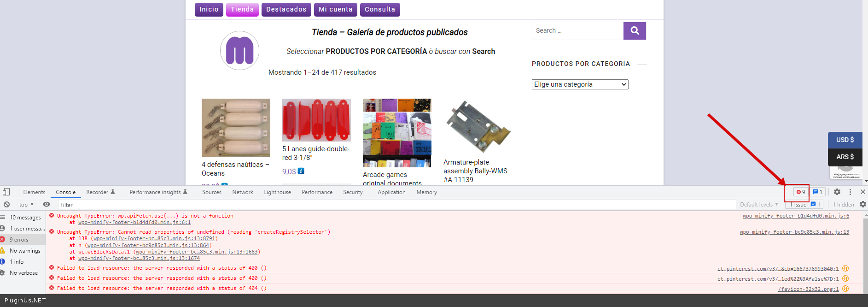The image size is (868, 307).
Task: Open wpo-minify-footer-bc9c85c3.min.js:13 source link
Action: tap(794, 232)
